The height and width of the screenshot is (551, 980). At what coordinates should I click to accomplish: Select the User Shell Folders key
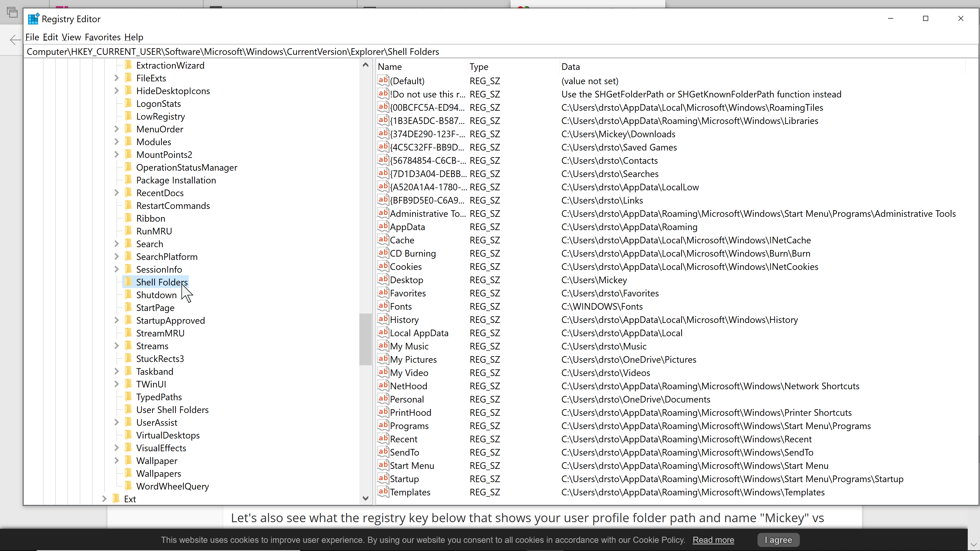(172, 409)
